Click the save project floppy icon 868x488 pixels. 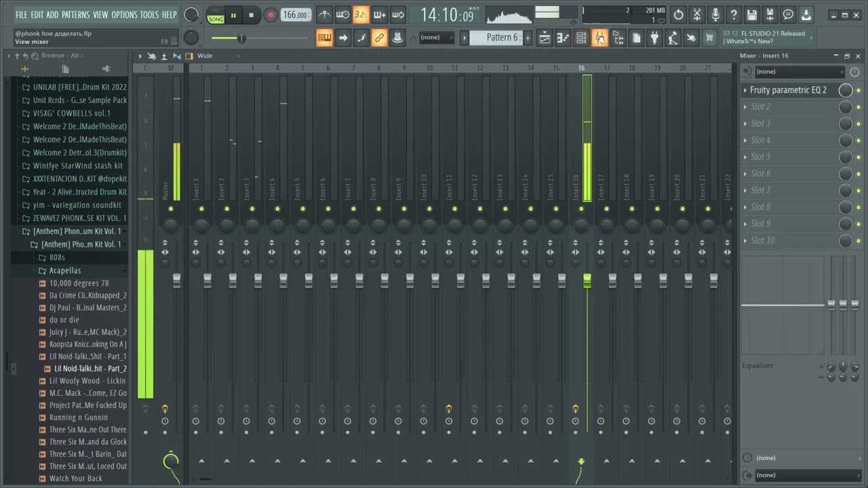[x=751, y=14]
